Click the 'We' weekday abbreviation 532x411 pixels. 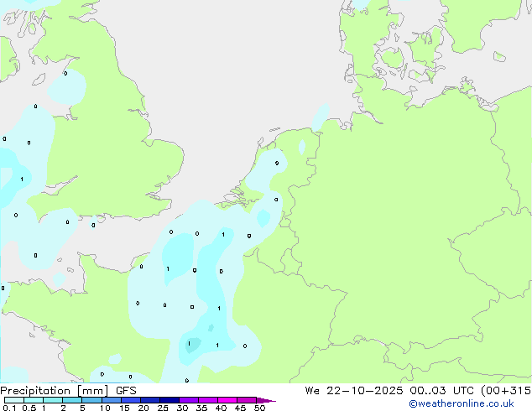pos(312,391)
